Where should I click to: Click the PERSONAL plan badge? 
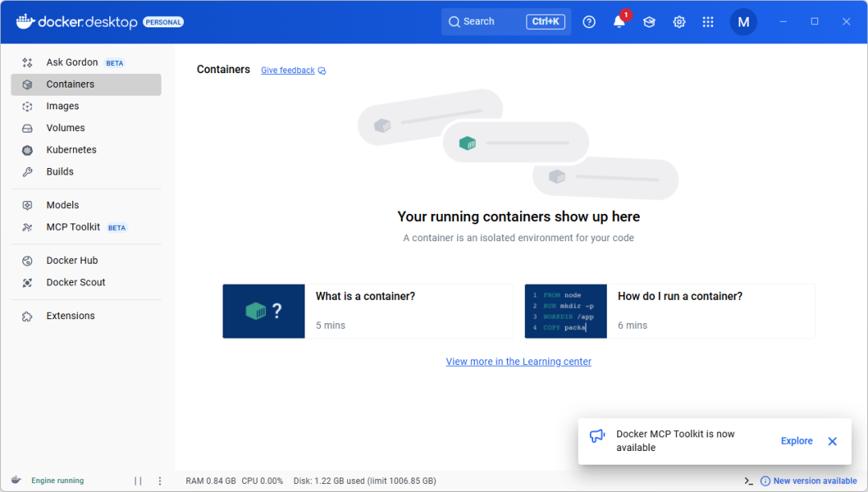tap(163, 23)
